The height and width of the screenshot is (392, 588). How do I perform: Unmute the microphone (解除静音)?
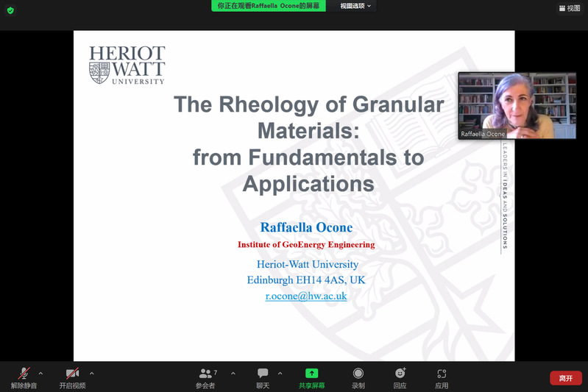click(x=24, y=378)
